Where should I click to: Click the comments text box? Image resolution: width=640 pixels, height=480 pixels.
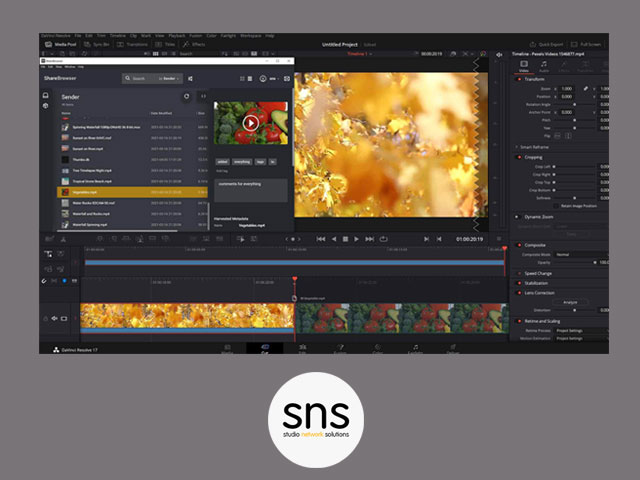pyautogui.click(x=251, y=190)
